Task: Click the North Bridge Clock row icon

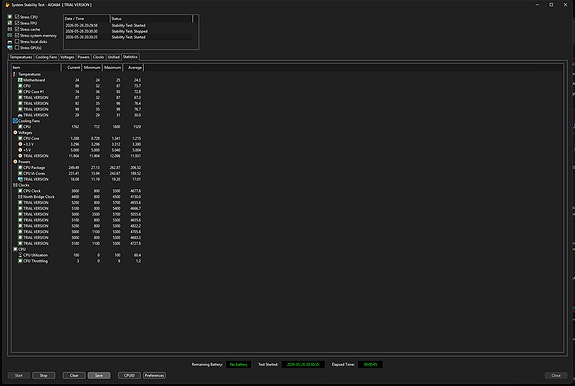Action: [20, 197]
